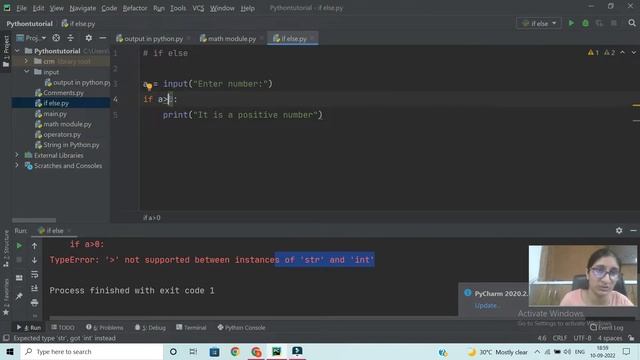Open the VCS menu
The height and width of the screenshot is (360, 640).
pos(198,8)
